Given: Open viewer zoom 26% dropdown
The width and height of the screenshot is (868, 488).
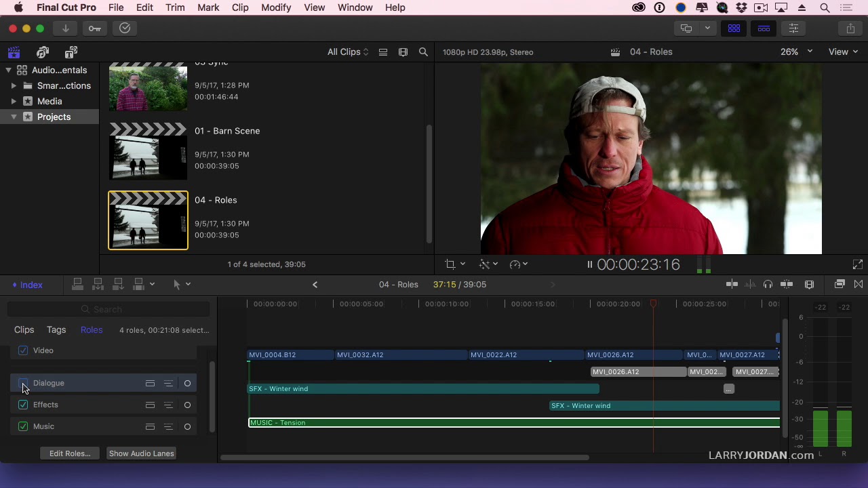Looking at the screenshot, I should 796,52.
